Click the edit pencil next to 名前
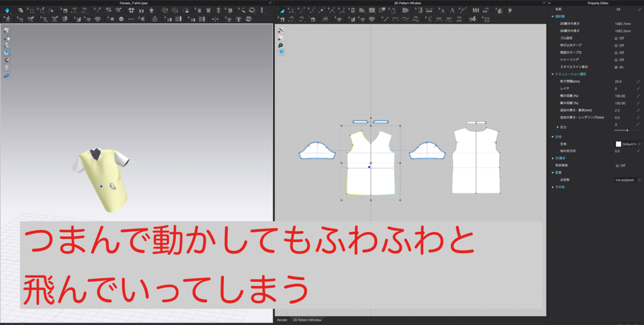This screenshot has width=644, height=325. pyautogui.click(x=639, y=9)
